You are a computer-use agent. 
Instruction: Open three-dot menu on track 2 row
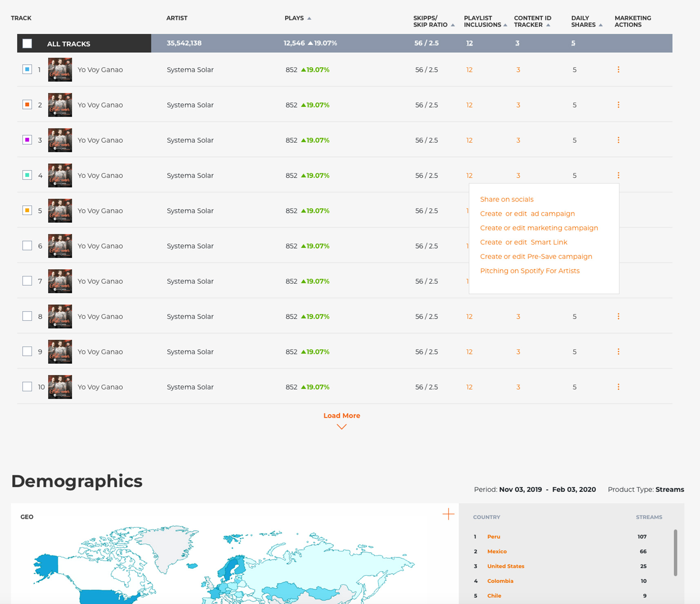point(618,105)
